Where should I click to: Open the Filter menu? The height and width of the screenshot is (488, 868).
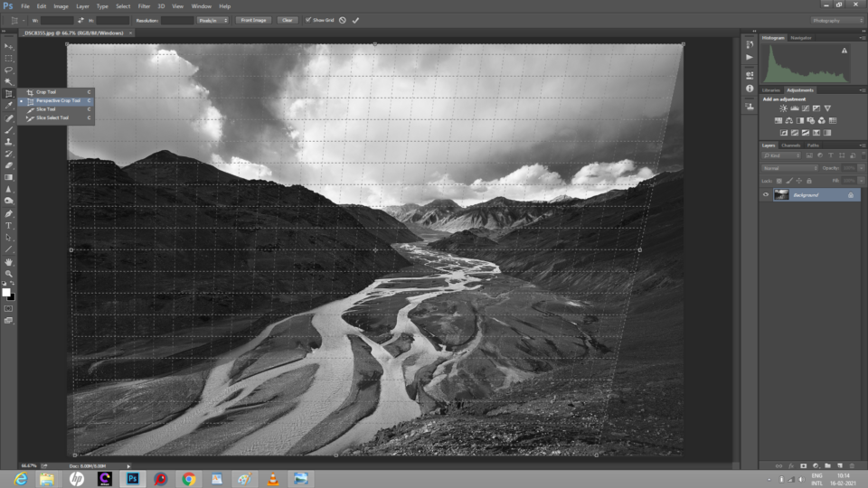pyautogui.click(x=144, y=6)
